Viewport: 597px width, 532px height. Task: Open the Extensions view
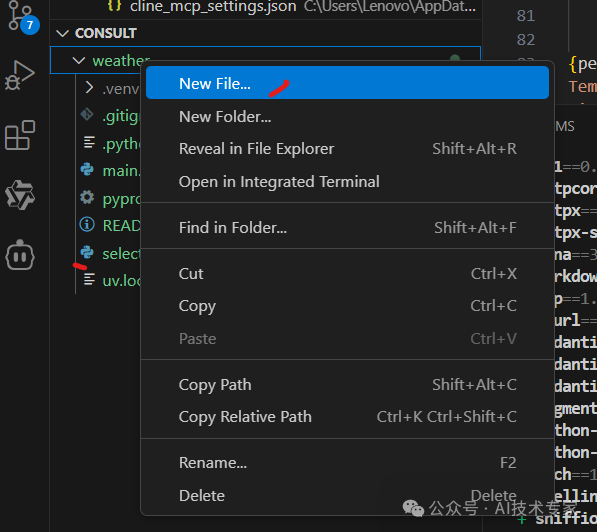[x=20, y=135]
